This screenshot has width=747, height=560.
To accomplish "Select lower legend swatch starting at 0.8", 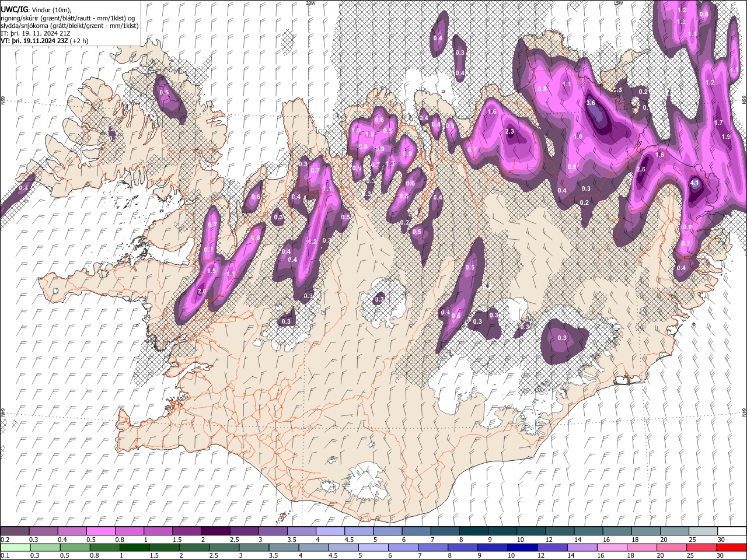I will [x=104, y=547].
